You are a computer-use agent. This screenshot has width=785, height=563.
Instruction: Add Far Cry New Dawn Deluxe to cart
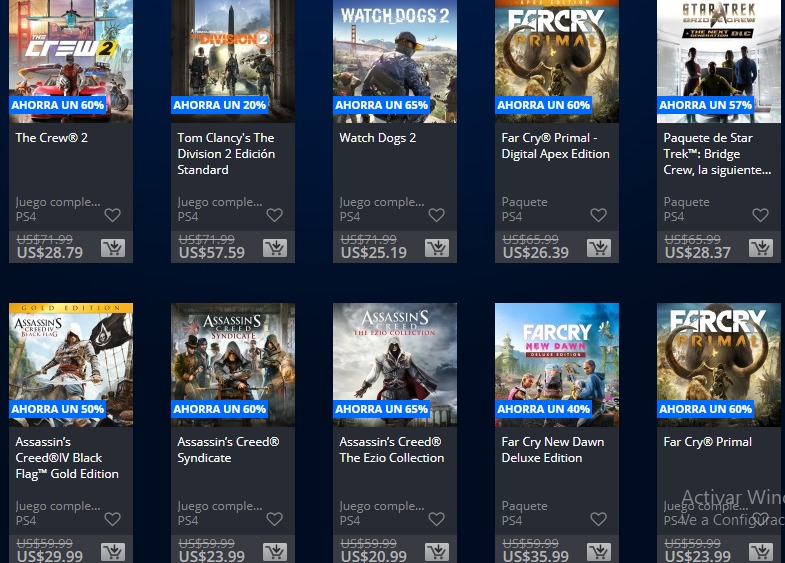(x=599, y=552)
